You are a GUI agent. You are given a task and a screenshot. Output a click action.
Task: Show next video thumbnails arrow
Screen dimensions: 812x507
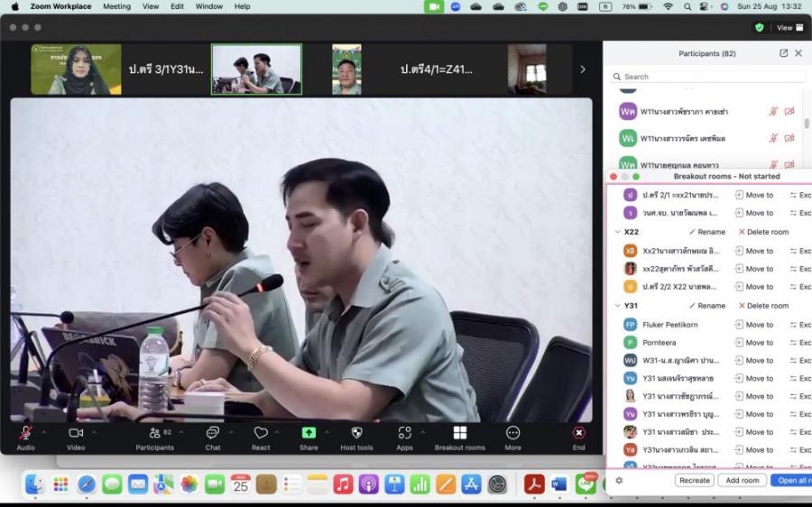pyautogui.click(x=583, y=69)
